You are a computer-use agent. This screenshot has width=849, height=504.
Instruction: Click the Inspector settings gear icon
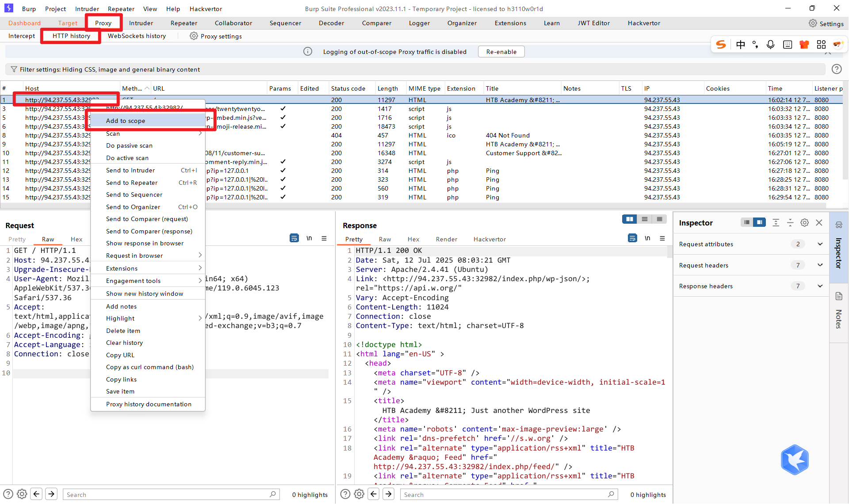[804, 223]
